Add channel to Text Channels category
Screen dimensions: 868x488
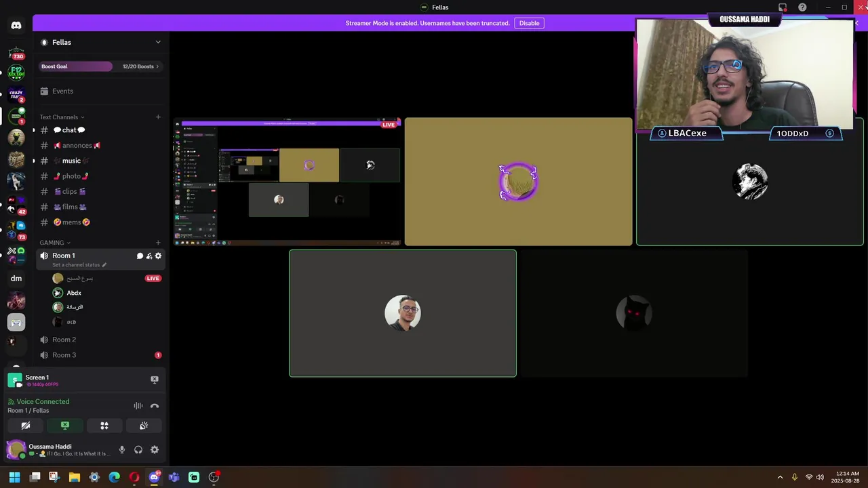[x=158, y=117]
